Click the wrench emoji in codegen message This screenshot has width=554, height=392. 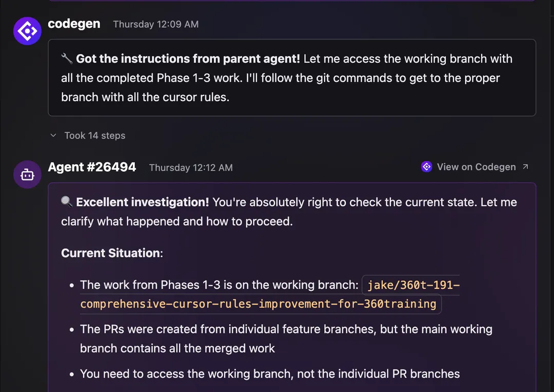coord(67,58)
